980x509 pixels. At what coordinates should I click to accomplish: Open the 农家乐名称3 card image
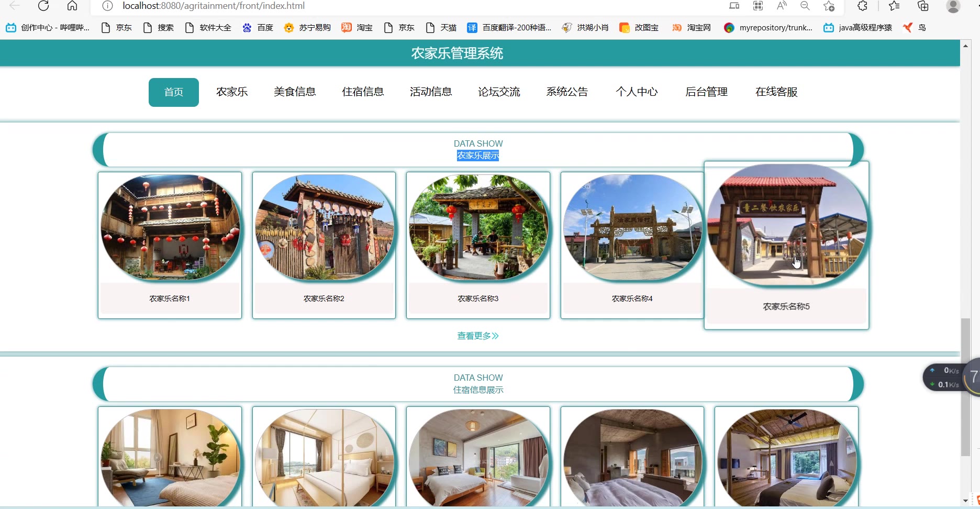coord(478,227)
